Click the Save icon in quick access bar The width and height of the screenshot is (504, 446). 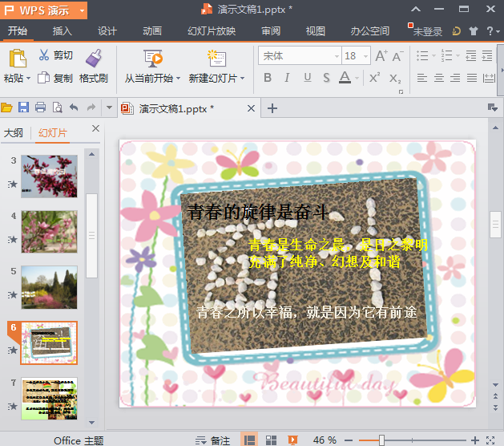pyautogui.click(x=23, y=107)
